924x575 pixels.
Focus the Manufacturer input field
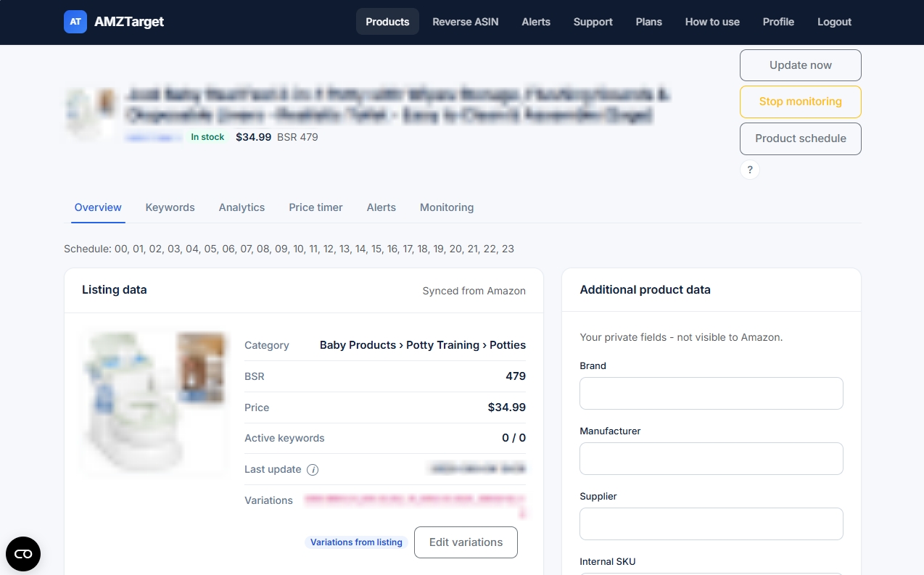[711, 458]
